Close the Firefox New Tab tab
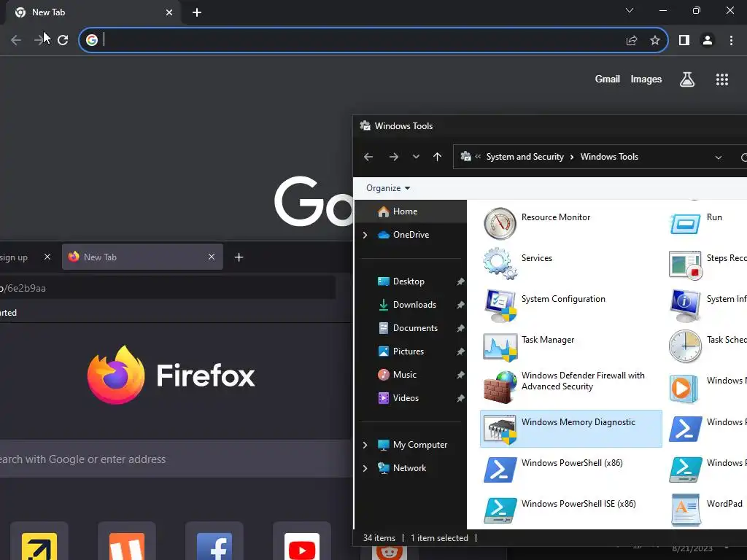The image size is (747, 560). (212, 257)
